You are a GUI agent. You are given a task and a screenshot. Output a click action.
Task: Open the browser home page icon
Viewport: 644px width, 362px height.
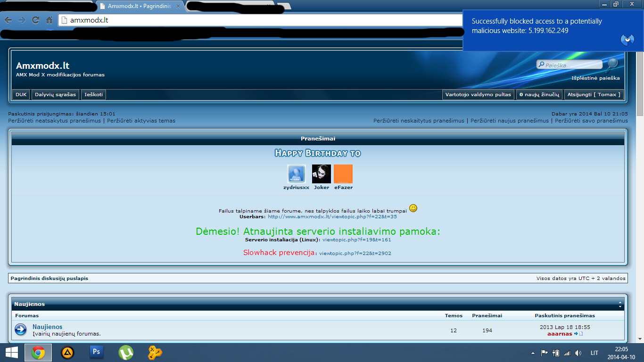pos(49,20)
